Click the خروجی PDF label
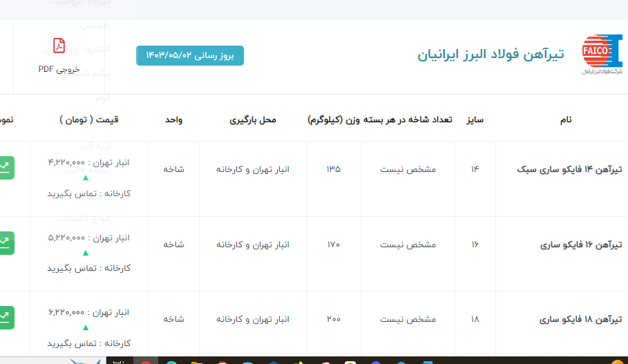The width and height of the screenshot is (628, 364). pyautogui.click(x=59, y=69)
